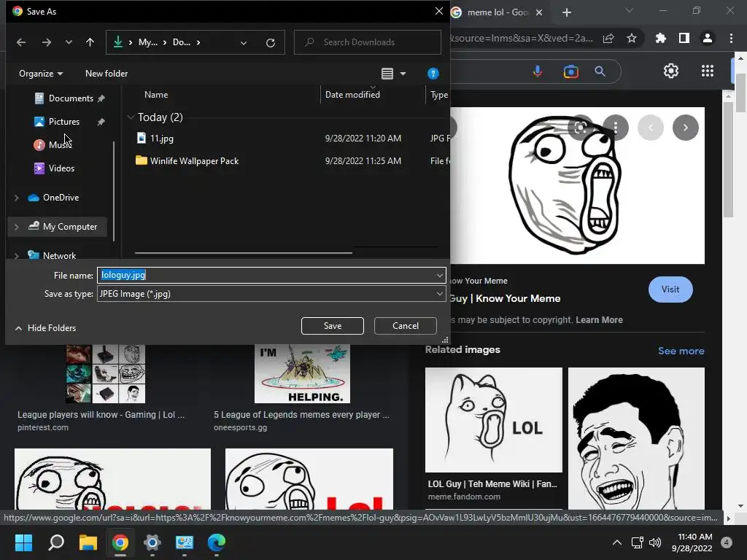Bookmark this page with the star
Screen dimensions: 747x560
tap(632, 39)
